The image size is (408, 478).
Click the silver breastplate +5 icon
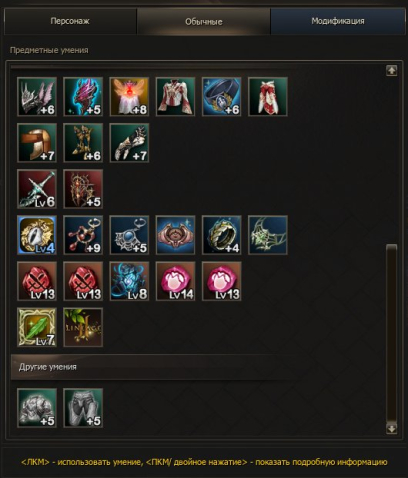[37, 408]
